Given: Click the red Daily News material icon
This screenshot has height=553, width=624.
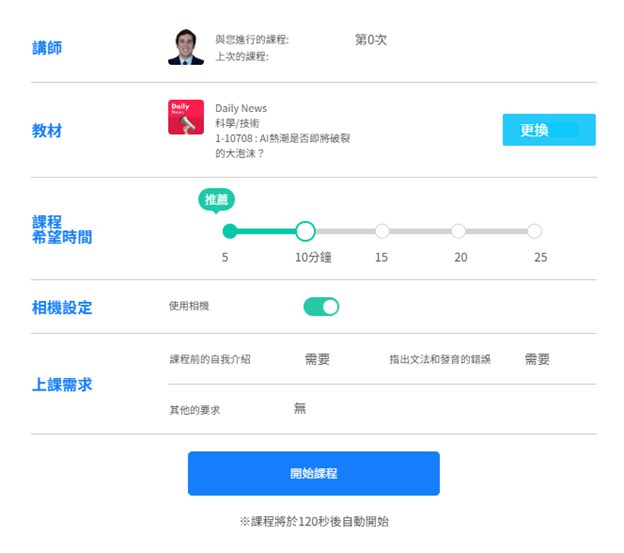Looking at the screenshot, I should point(186,118).
